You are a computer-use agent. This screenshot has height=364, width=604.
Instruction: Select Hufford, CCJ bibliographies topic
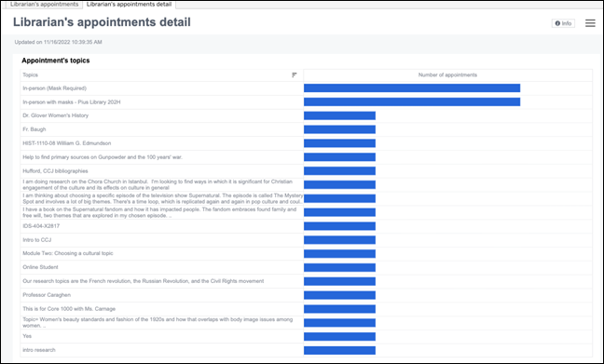pos(55,171)
